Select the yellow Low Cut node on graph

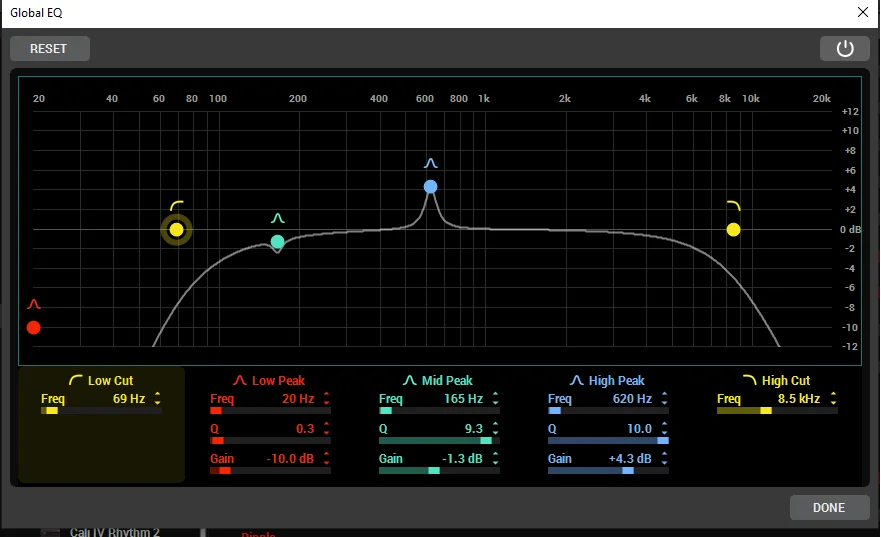click(176, 230)
